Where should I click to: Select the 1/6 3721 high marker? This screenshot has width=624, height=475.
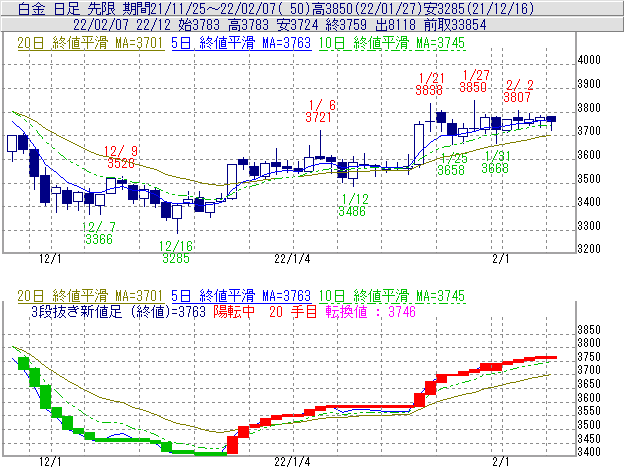[320, 111]
